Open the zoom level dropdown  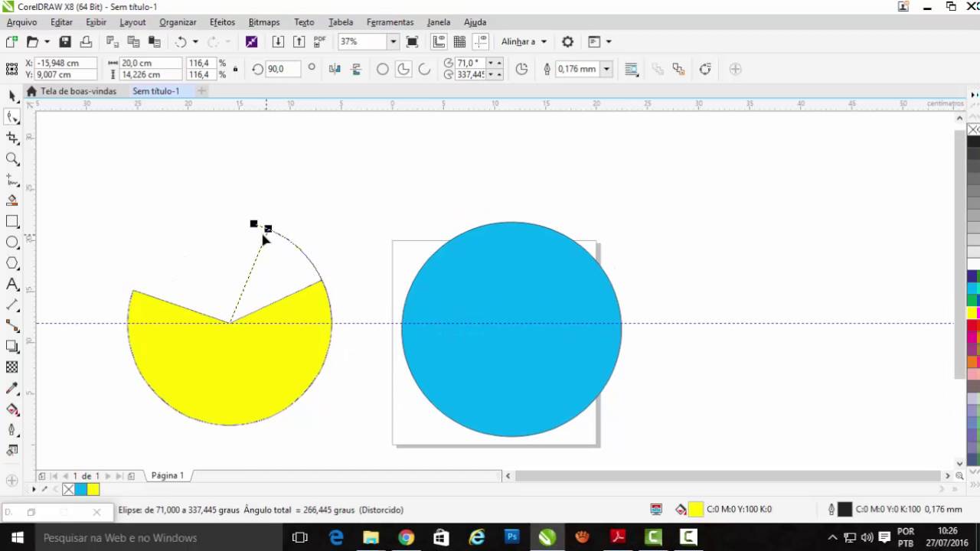(393, 41)
